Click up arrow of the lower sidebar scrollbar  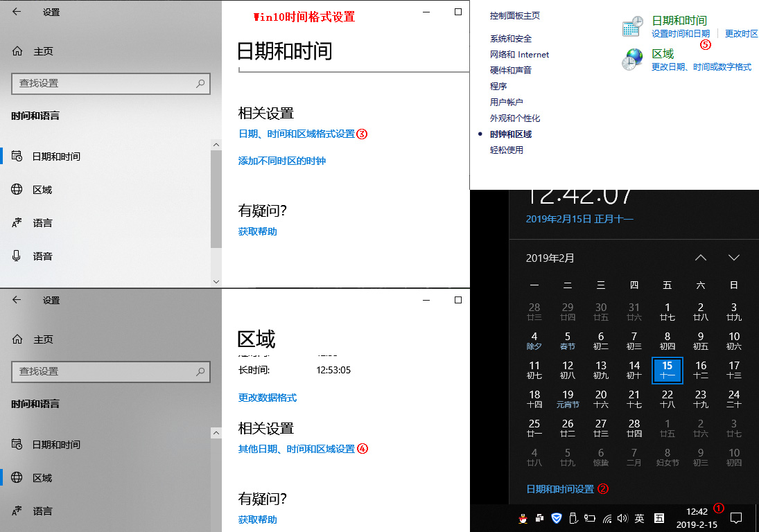pos(216,433)
